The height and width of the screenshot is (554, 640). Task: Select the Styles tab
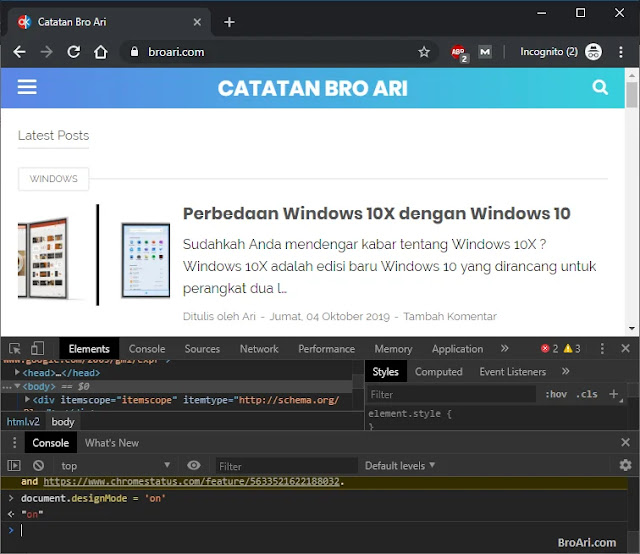point(385,372)
